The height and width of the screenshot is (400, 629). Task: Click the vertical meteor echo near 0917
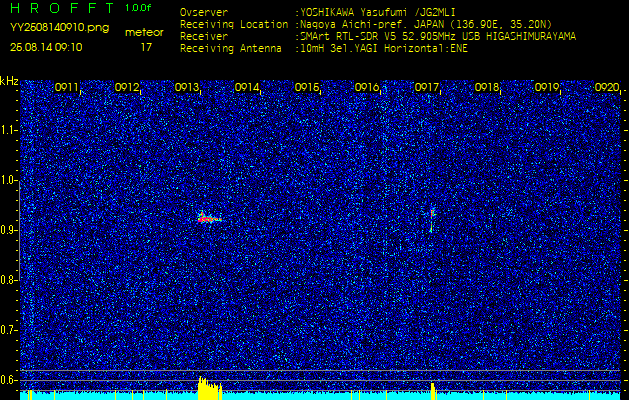[x=432, y=219]
